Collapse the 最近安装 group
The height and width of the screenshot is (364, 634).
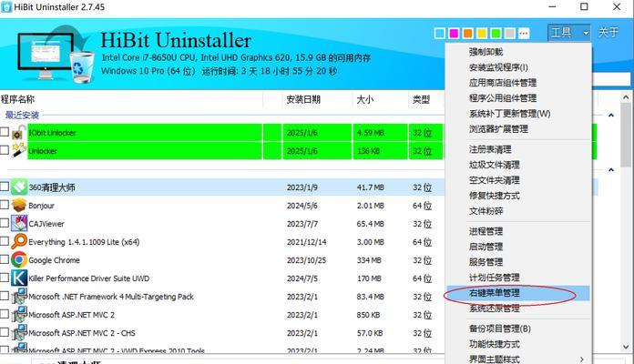(x=611, y=116)
